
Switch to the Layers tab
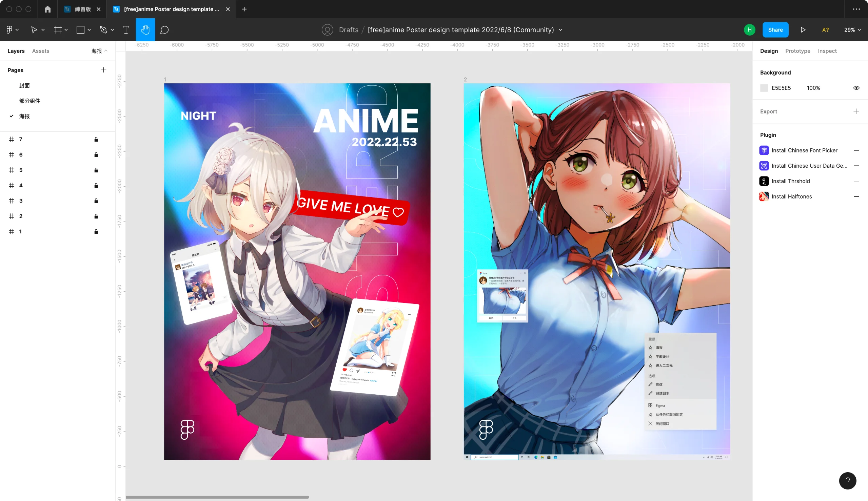pos(16,51)
